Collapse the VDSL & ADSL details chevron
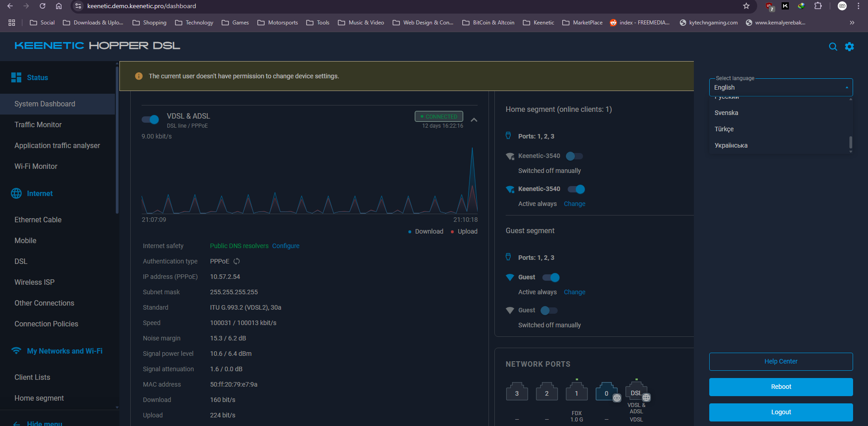 (474, 120)
